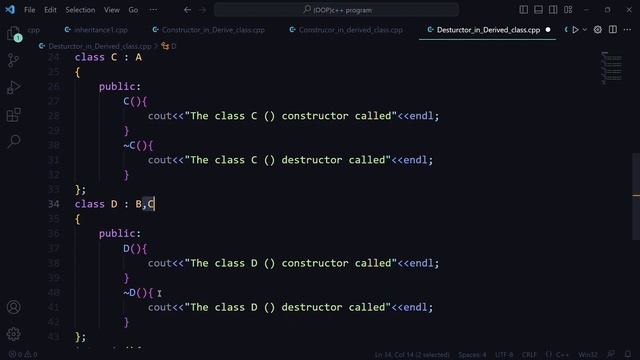Open the Extensions view
Image resolution: width=640 pixels, height=360 pixels.
point(13,115)
